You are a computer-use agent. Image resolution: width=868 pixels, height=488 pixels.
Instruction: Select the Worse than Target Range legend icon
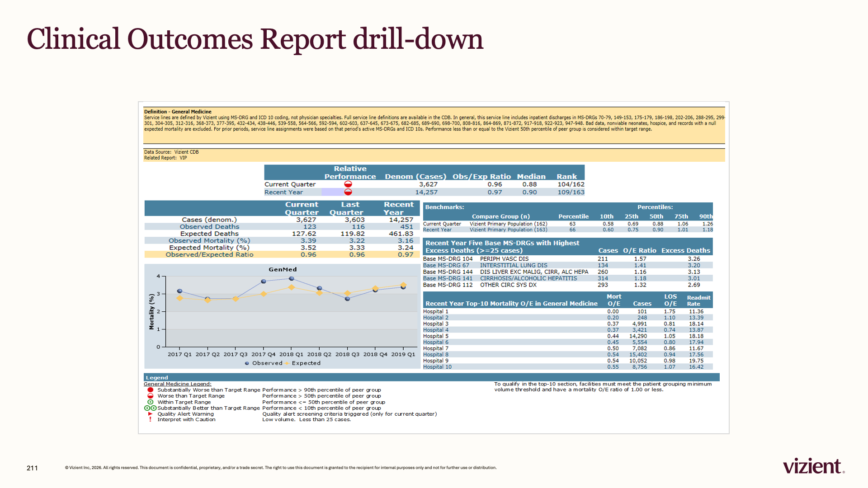(x=151, y=396)
